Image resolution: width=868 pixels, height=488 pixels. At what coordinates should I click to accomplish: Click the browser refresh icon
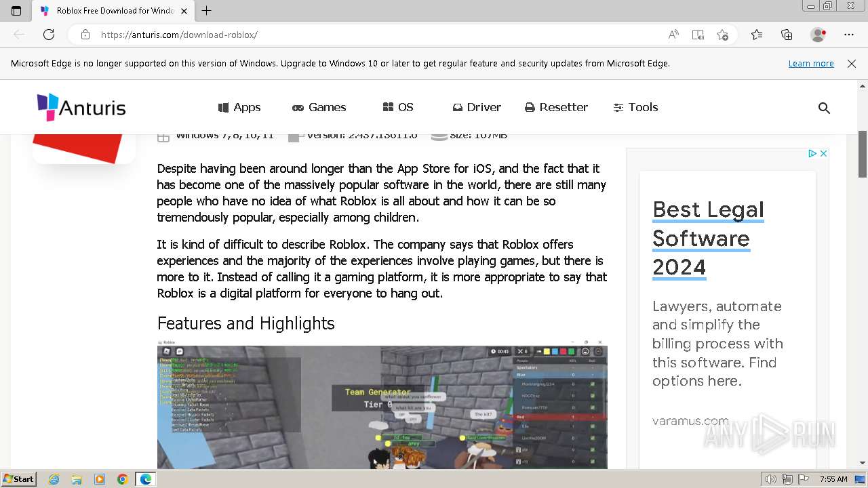[x=49, y=35]
